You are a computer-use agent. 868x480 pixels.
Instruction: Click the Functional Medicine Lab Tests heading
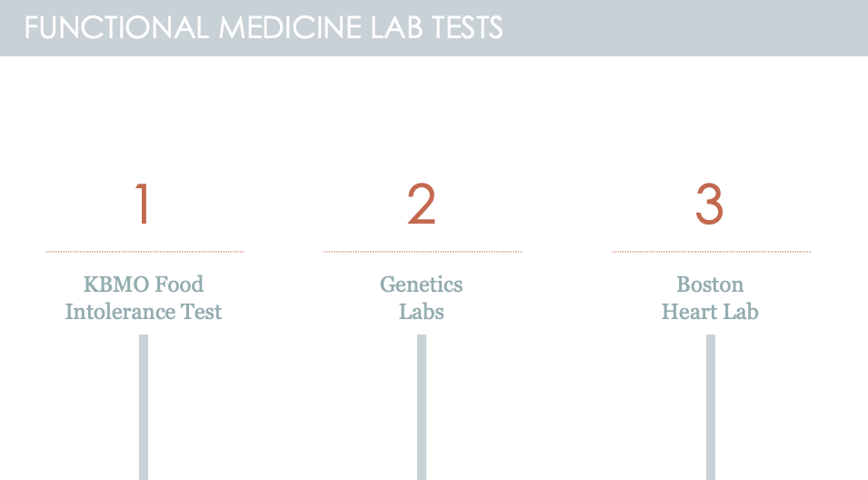[264, 27]
